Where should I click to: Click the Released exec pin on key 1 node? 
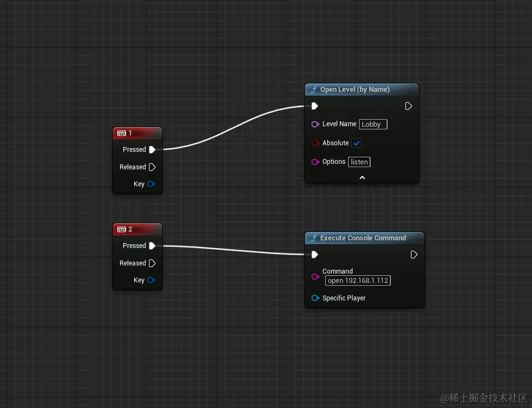[152, 167]
